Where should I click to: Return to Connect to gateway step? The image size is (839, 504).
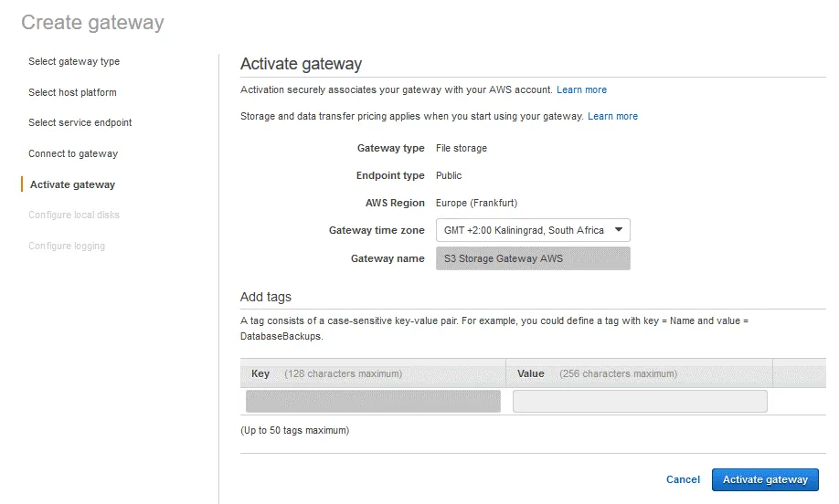click(73, 153)
